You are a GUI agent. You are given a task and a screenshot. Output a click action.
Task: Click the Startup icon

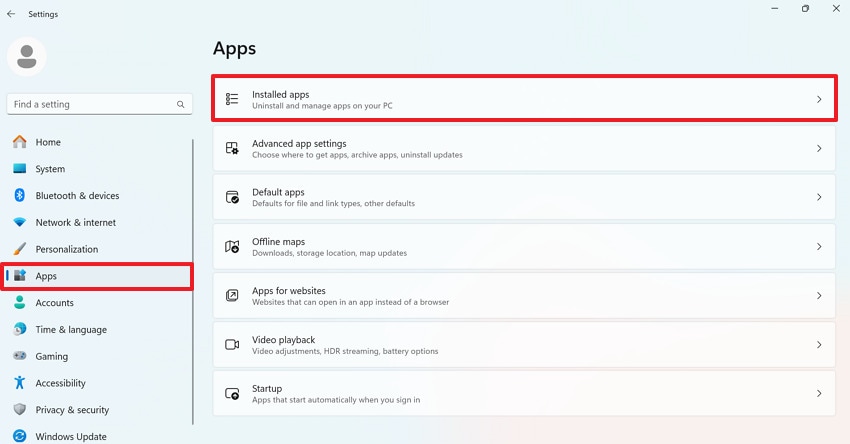[x=232, y=394]
